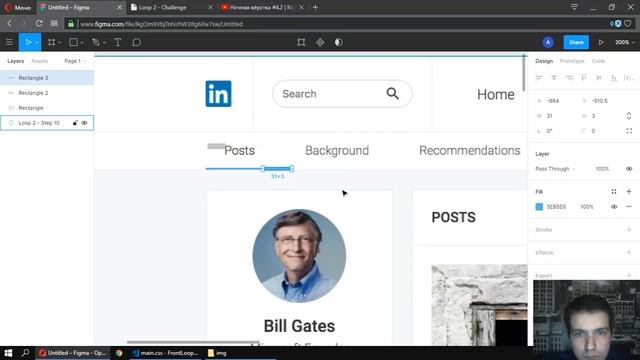Image resolution: width=640 pixels, height=360 pixels.
Task: Add a new fill with plus
Action: pos(629,191)
